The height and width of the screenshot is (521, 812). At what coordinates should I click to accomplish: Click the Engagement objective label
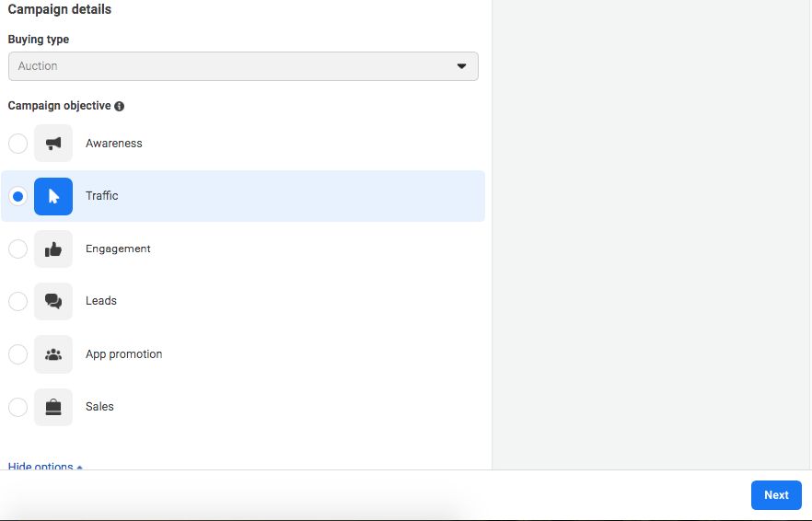pos(118,249)
